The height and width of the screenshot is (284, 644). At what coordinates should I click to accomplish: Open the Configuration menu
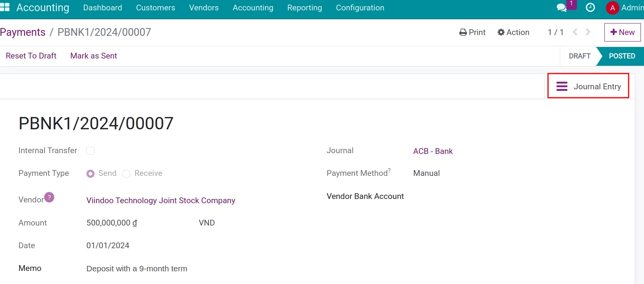click(x=360, y=8)
